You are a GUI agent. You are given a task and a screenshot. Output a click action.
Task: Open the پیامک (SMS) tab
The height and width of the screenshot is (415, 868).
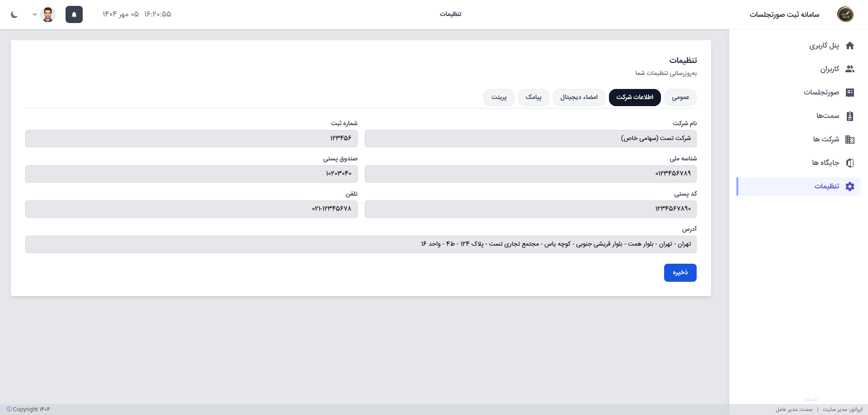[533, 98]
